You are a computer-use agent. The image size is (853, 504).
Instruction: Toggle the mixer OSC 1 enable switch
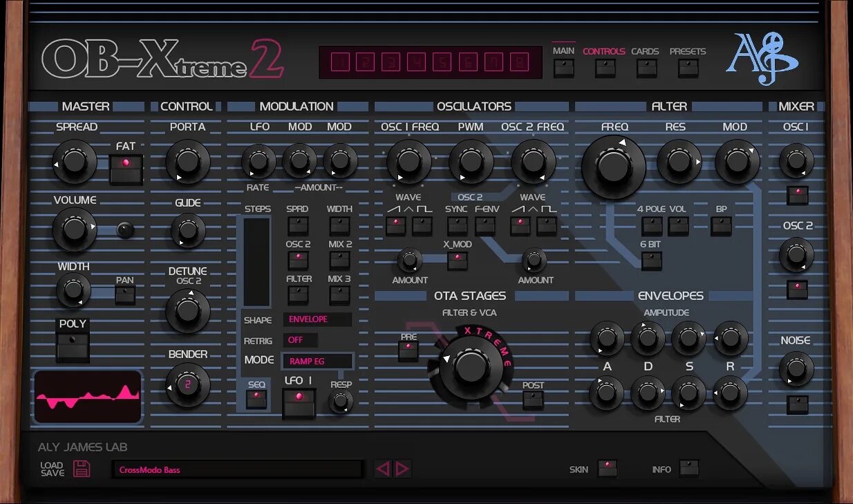(798, 195)
